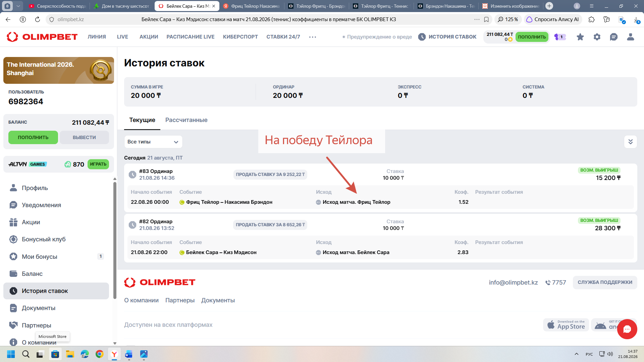
Task: Sell bet #82 for 8 652,26 ₸
Action: 270,225
